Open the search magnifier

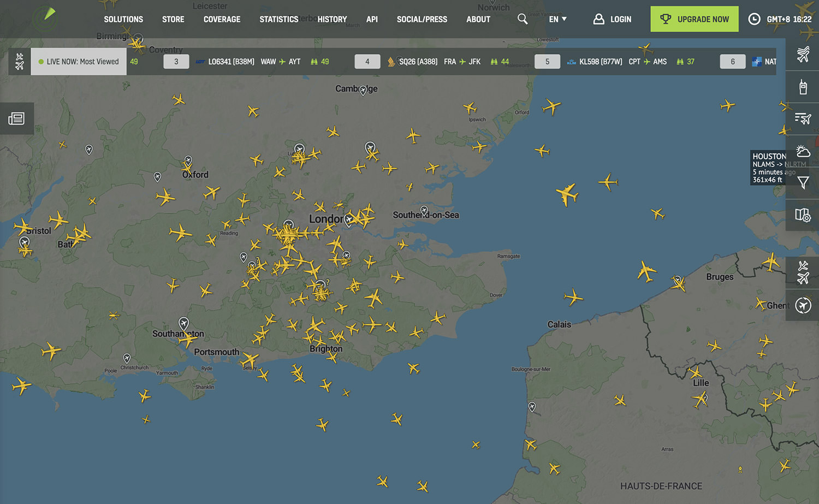coord(523,19)
